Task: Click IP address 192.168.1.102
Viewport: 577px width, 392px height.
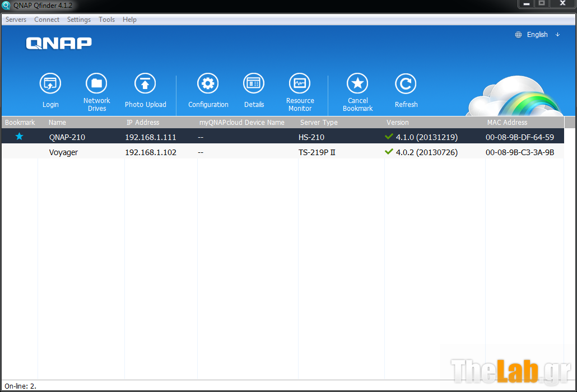Action: coord(151,152)
